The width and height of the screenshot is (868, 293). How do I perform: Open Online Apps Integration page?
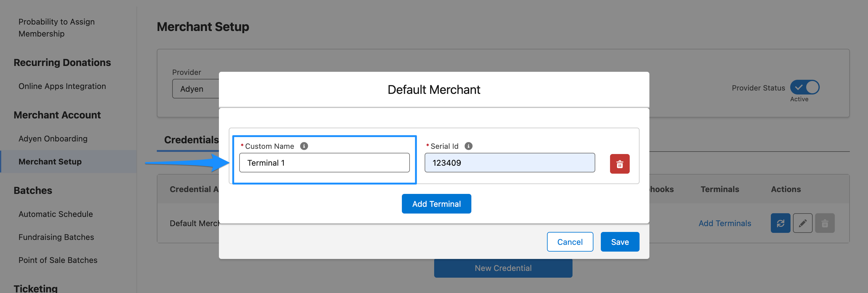tap(62, 86)
